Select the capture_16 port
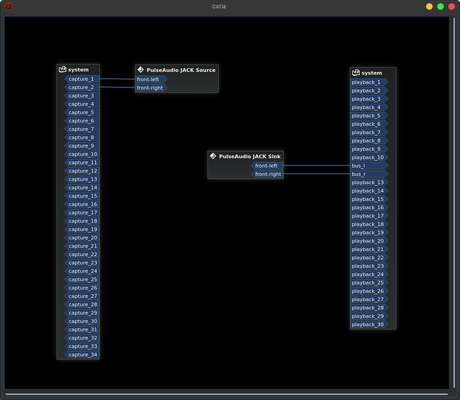 (82, 204)
